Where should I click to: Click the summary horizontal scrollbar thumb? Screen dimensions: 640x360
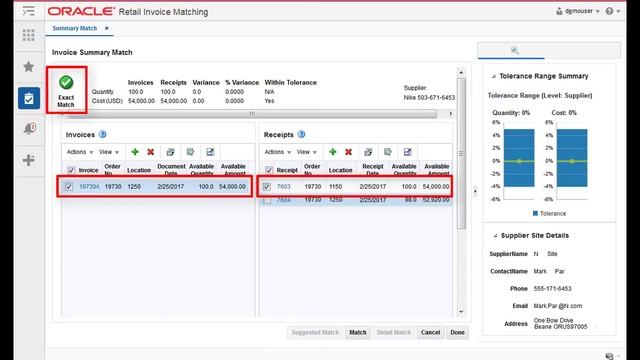(252, 113)
